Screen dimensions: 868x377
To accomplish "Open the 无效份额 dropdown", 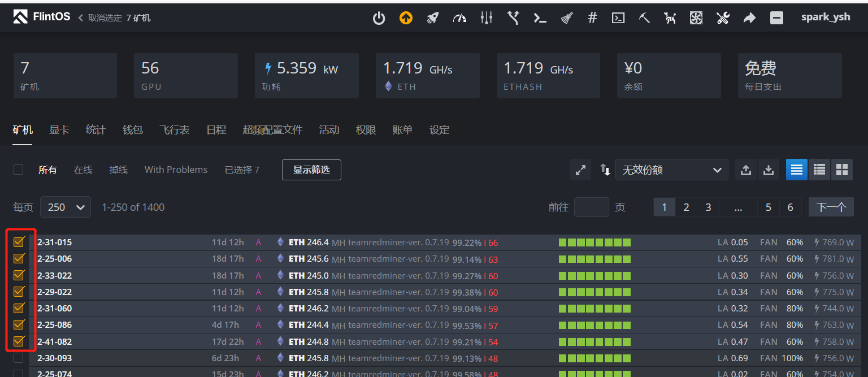I will (x=671, y=170).
